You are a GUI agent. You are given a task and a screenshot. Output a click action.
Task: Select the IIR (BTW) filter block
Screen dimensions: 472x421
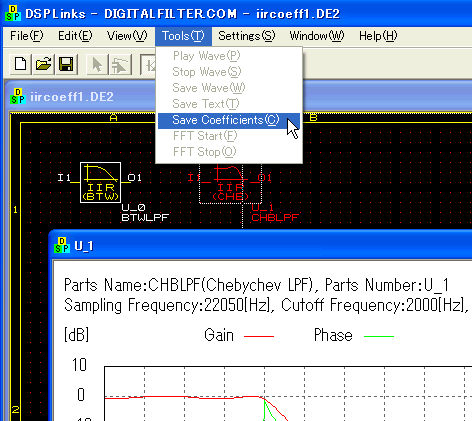coord(100,182)
